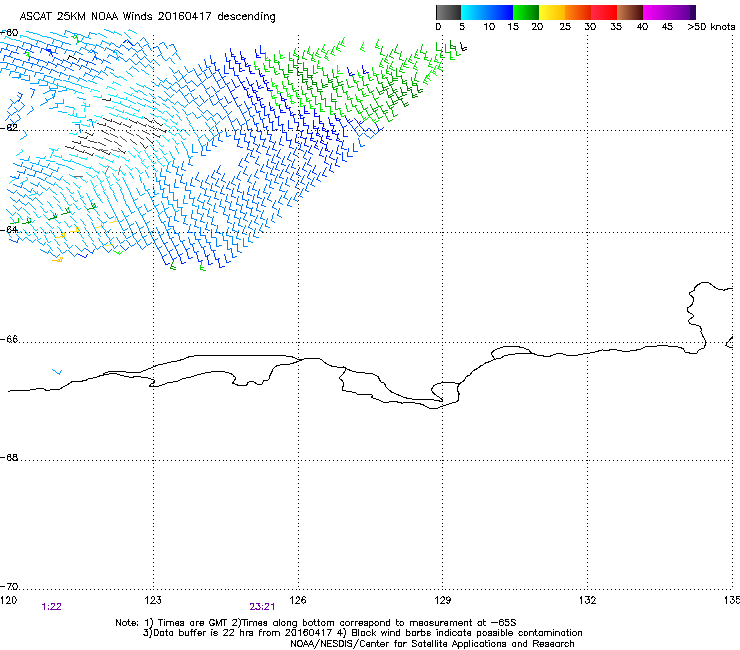This screenshot has width=740, height=650.
Task: Click the purple '1:22' swath time label
Action: pyautogui.click(x=51, y=607)
